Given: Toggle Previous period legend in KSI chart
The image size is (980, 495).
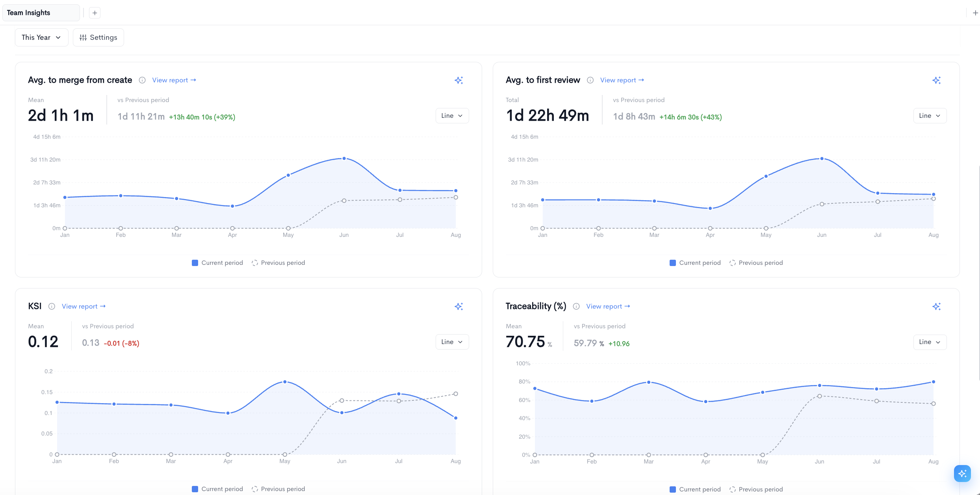Looking at the screenshot, I should pos(278,489).
